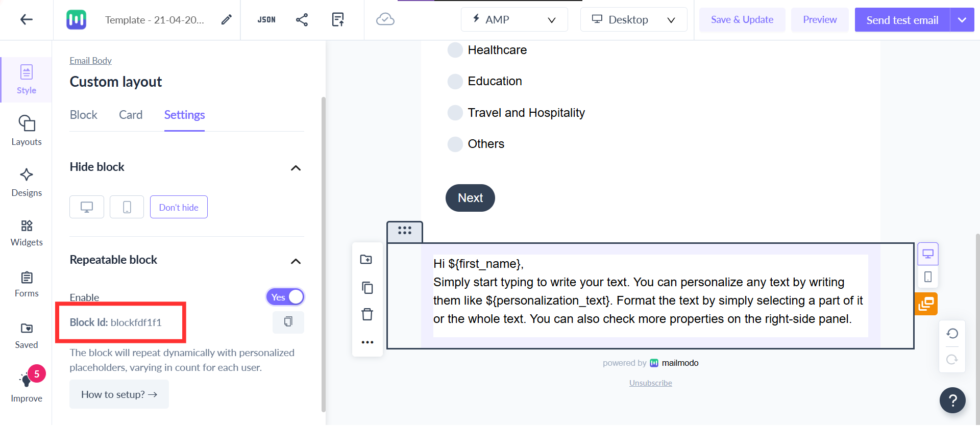Open the Desktop view dropdown
The width and height of the screenshot is (980, 426).
633,19
